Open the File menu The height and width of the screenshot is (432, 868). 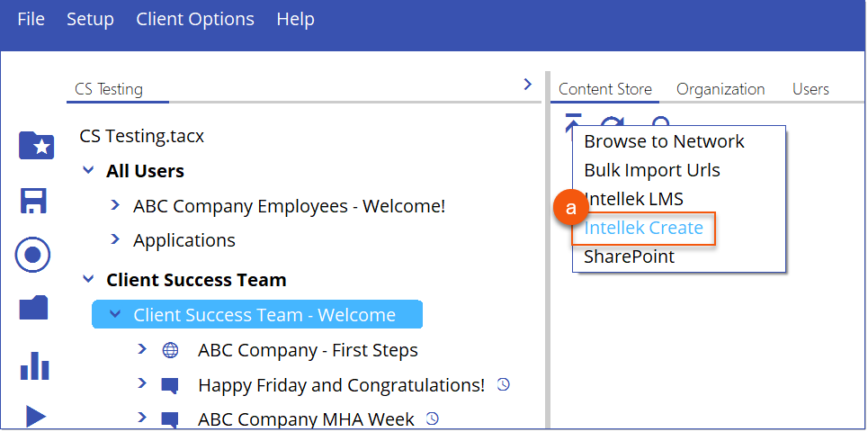tap(31, 19)
